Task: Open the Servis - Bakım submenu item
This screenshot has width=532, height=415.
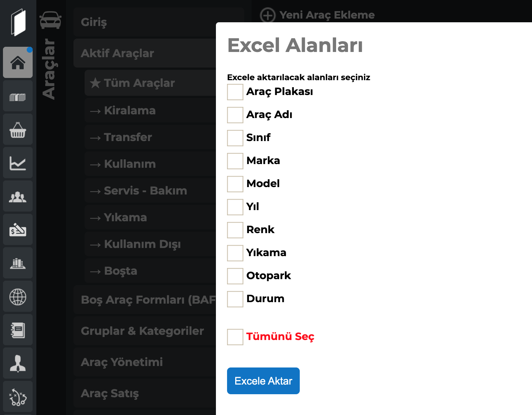Action: [150, 190]
